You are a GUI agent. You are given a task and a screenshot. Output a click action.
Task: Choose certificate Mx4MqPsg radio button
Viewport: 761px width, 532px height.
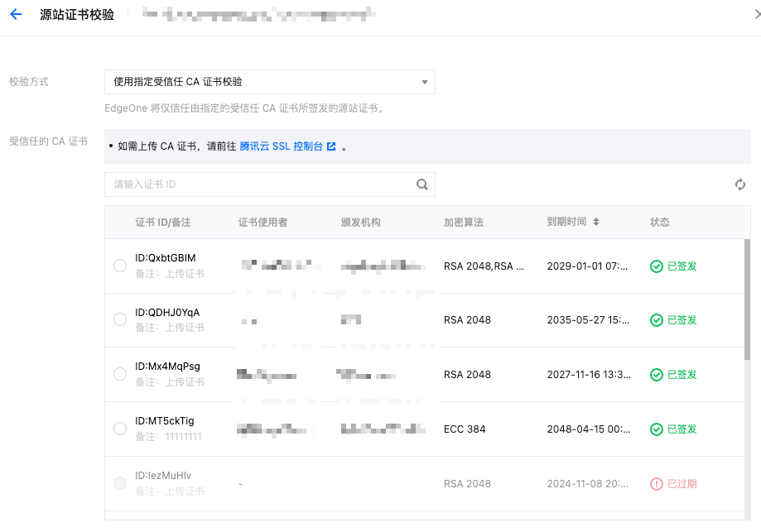(120, 375)
